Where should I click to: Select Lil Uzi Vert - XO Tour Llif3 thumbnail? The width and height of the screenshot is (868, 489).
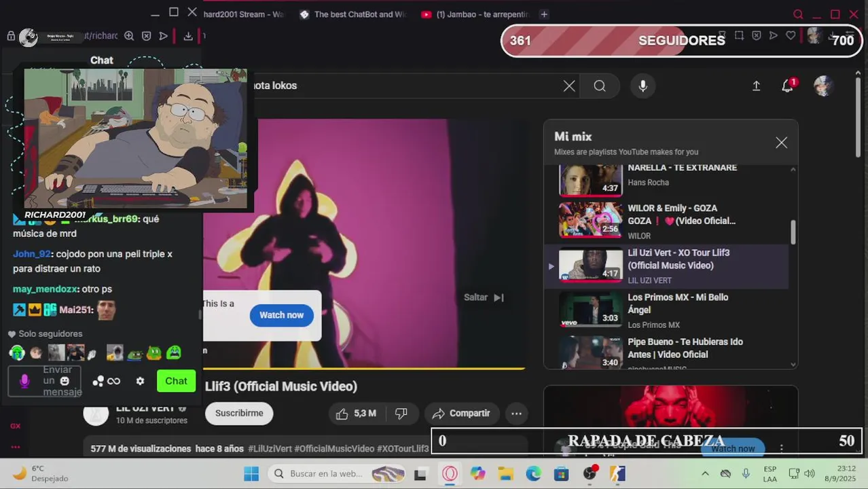(x=590, y=266)
